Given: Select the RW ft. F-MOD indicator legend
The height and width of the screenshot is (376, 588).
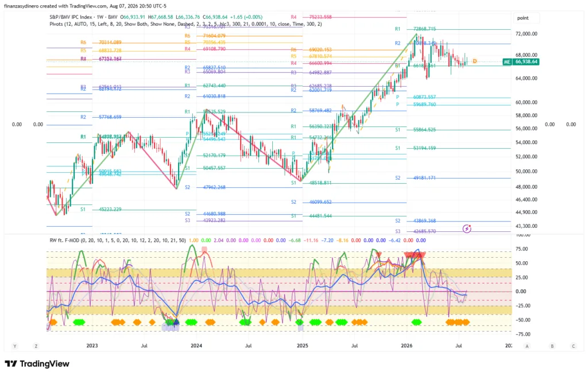Looking at the screenshot, I should (x=118, y=241).
